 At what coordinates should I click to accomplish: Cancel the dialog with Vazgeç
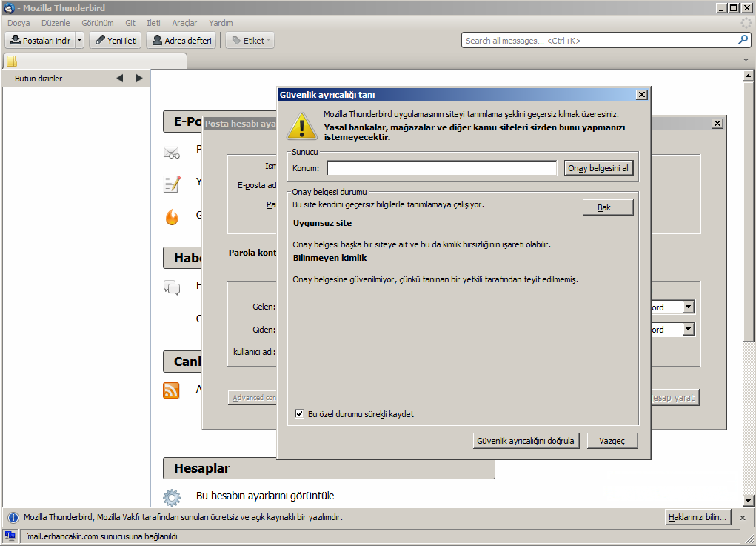612,441
